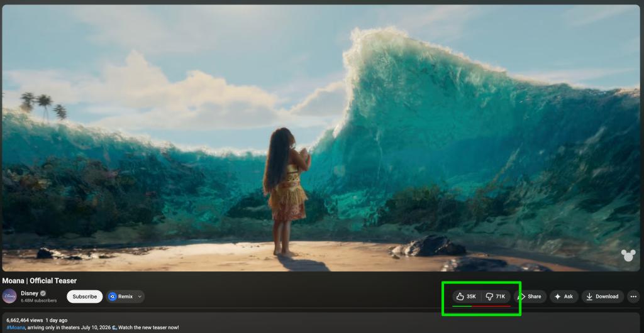Share the Moana teaser video

(530, 297)
